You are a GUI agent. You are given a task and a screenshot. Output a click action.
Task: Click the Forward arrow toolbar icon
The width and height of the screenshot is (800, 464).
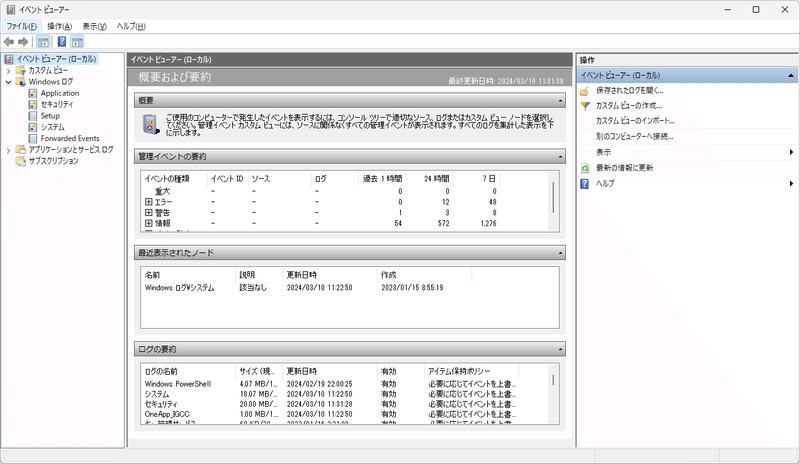click(23, 42)
